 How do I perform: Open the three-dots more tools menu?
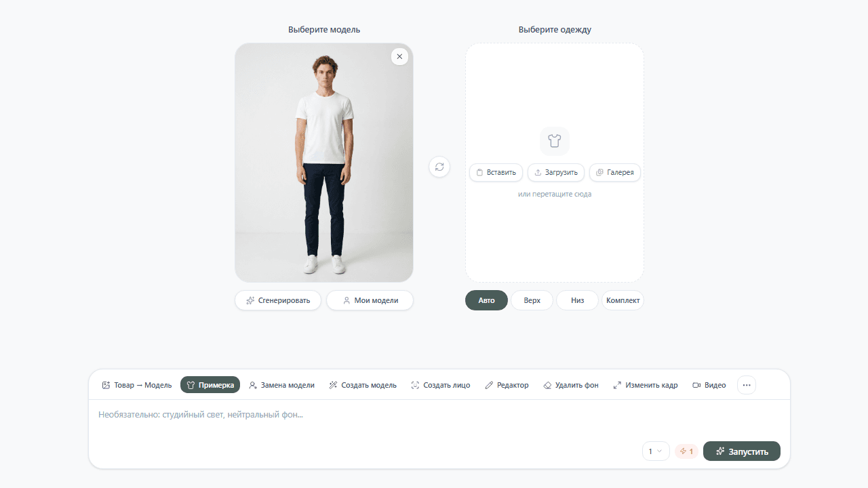pos(746,385)
